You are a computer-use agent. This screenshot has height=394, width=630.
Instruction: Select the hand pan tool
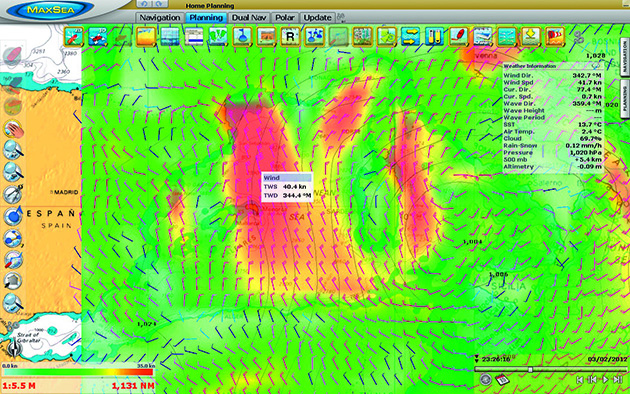tap(14, 129)
